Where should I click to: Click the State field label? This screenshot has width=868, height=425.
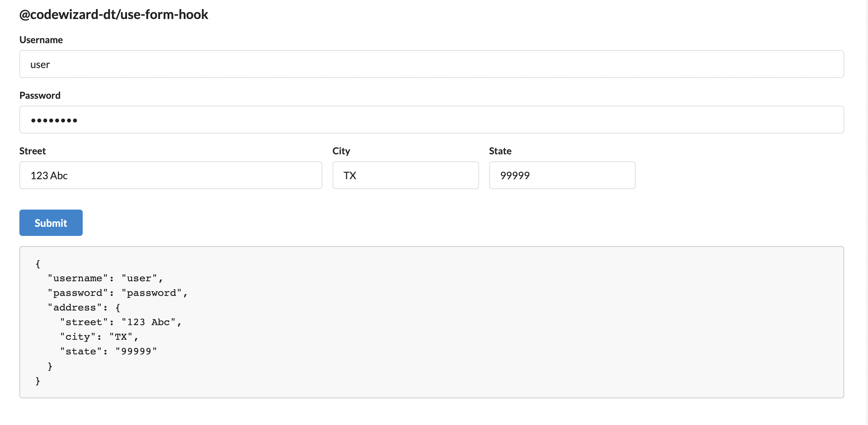tap(500, 151)
